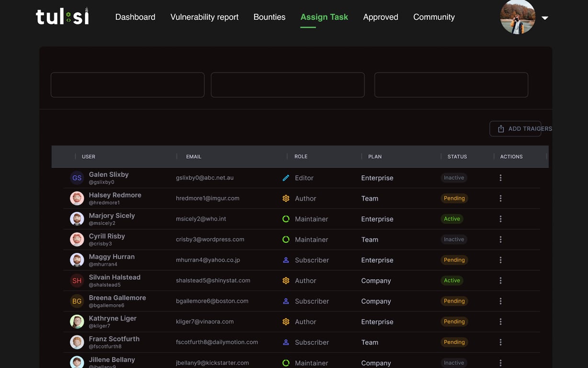588x368 pixels.
Task: Click the Subscriber person icon for Maggy Hurran
Action: coord(286,260)
